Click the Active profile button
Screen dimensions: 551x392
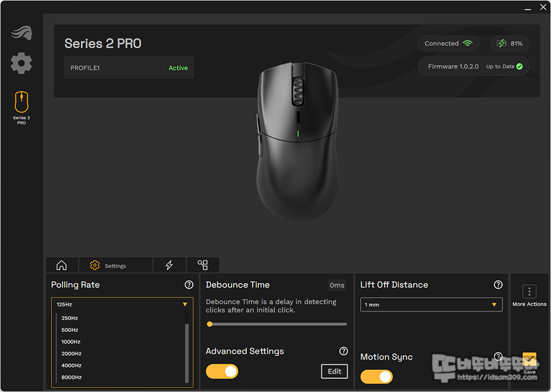178,67
